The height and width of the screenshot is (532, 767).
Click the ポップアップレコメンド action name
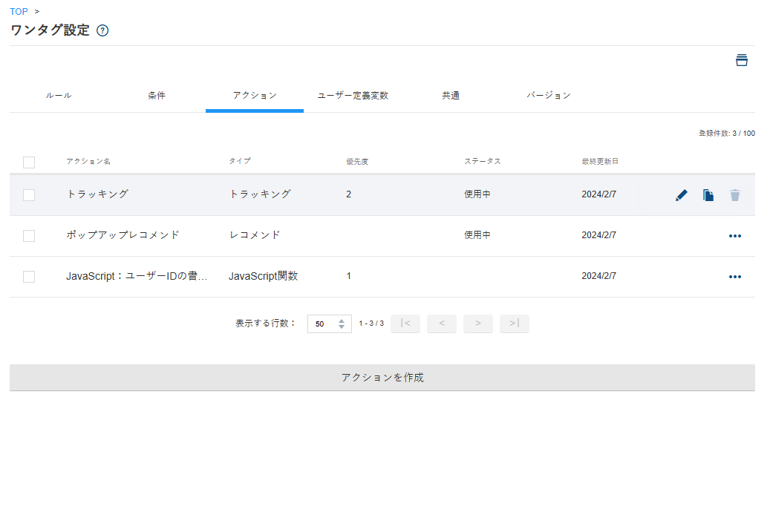click(x=123, y=235)
